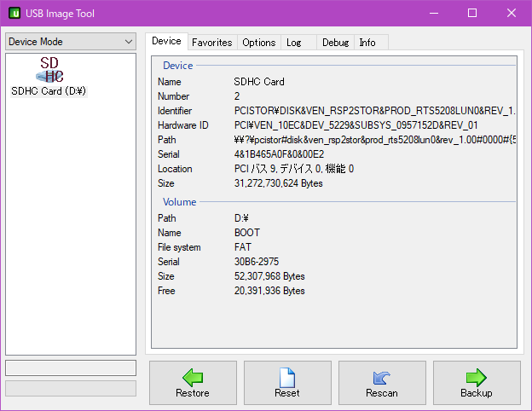
Task: Click the volume Name value BOOT
Action: [247, 233]
